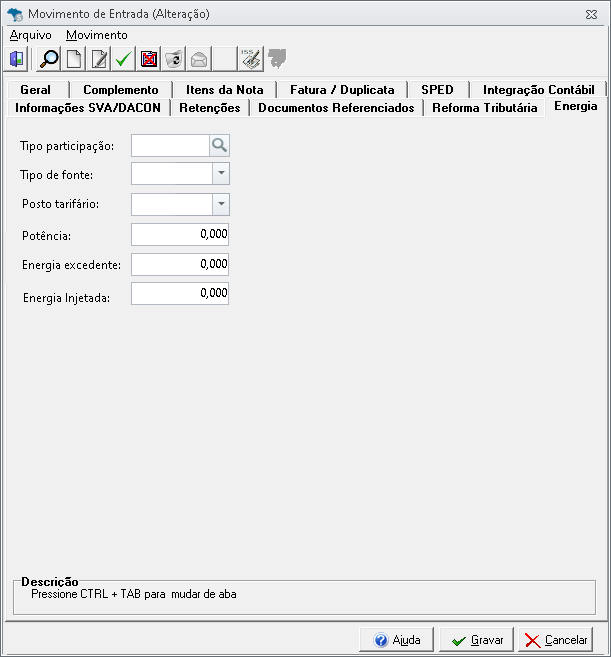The width and height of the screenshot is (611, 657).
Task: Open the Integração Contábil tab
Action: pyautogui.click(x=539, y=90)
